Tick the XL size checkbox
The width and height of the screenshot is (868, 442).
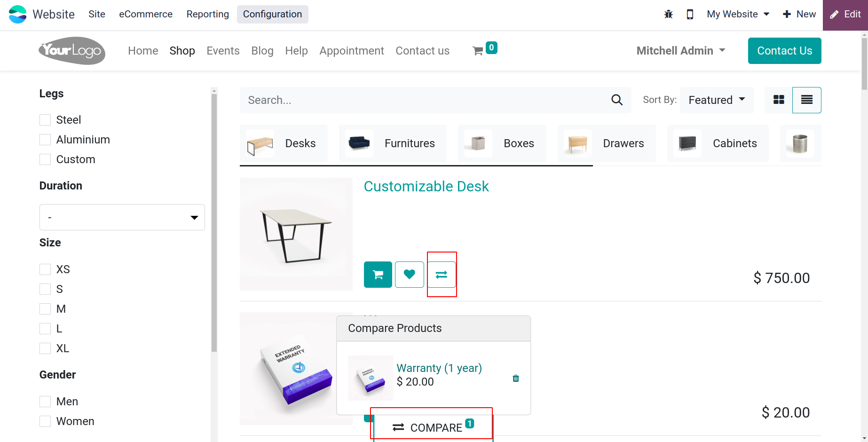click(x=45, y=348)
